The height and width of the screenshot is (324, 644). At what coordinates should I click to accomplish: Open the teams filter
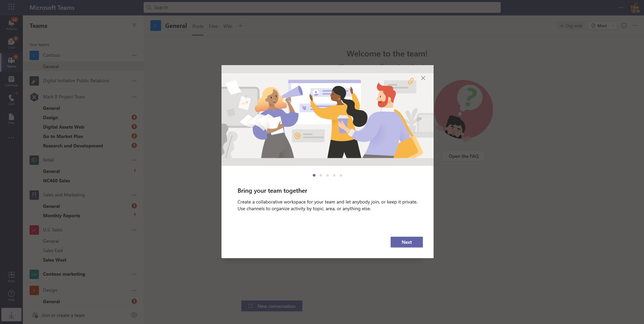[134, 25]
